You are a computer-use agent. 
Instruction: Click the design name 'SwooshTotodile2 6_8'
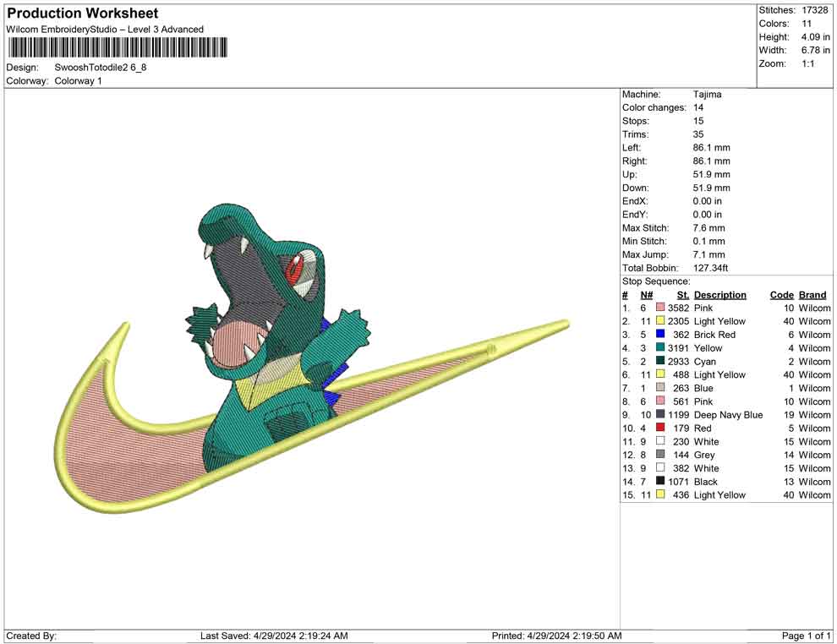[x=101, y=68]
